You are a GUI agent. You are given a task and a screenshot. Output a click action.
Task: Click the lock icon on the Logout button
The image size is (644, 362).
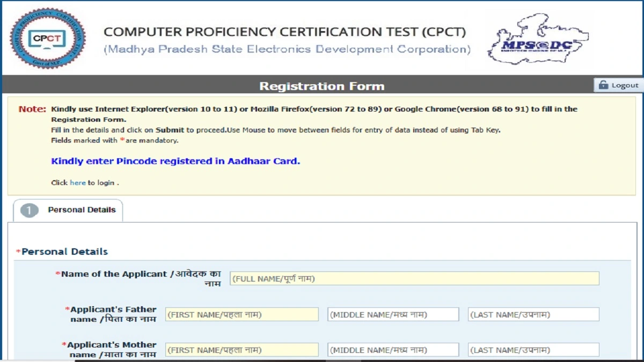[x=603, y=85]
